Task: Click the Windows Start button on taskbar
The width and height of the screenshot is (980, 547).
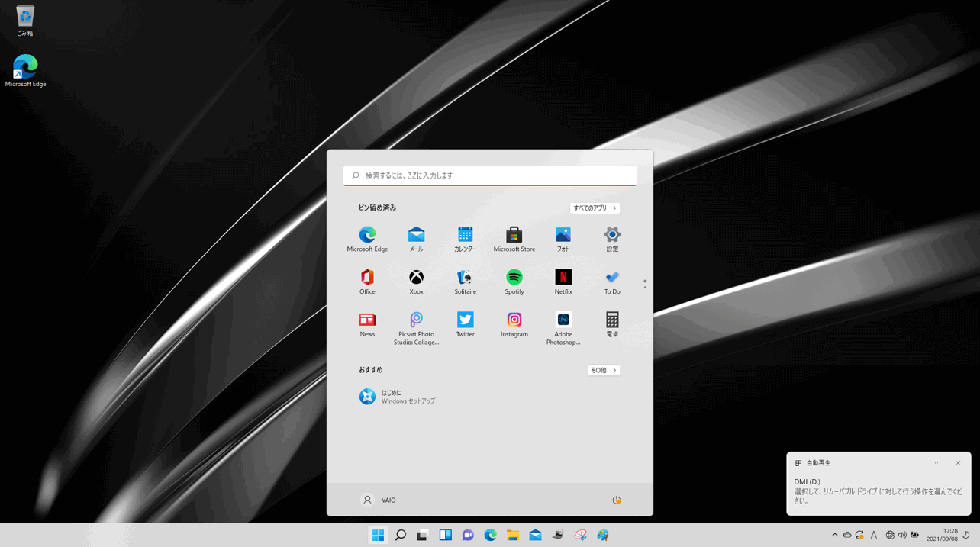Action: (378, 535)
